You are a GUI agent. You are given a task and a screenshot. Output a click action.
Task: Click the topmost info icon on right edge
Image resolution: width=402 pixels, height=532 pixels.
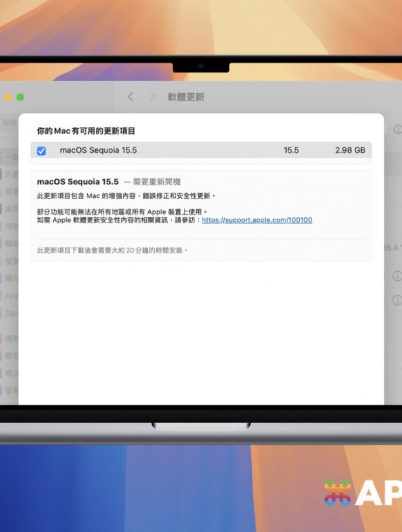click(x=397, y=129)
